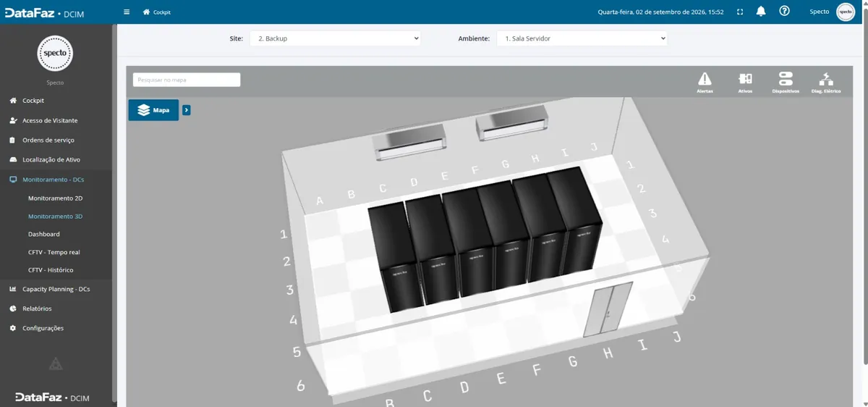Click the Specto avatar in top bar
The width and height of the screenshot is (868, 407).
845,12
